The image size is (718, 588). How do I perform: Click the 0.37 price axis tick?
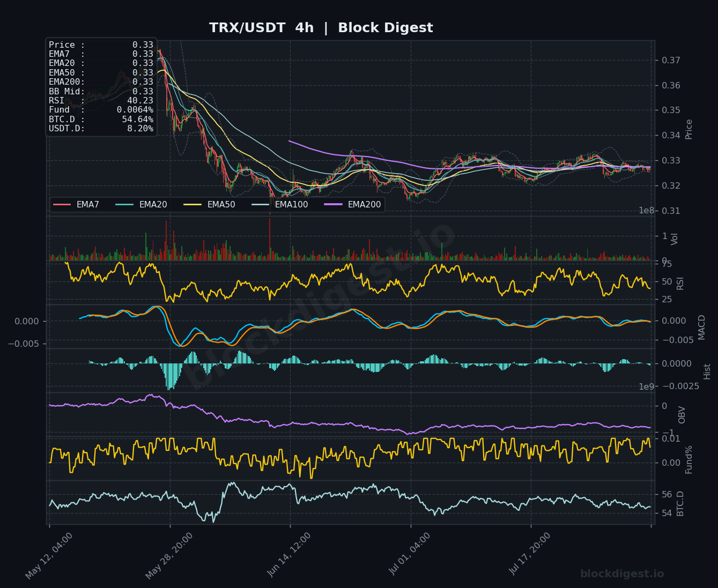click(x=670, y=60)
